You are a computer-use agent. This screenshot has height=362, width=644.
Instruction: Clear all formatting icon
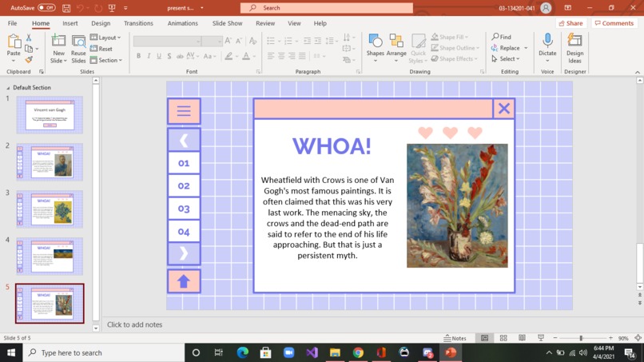click(253, 40)
